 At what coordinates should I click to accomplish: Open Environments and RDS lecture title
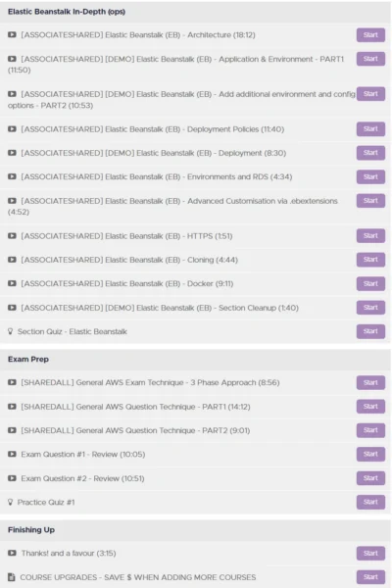pos(157,177)
